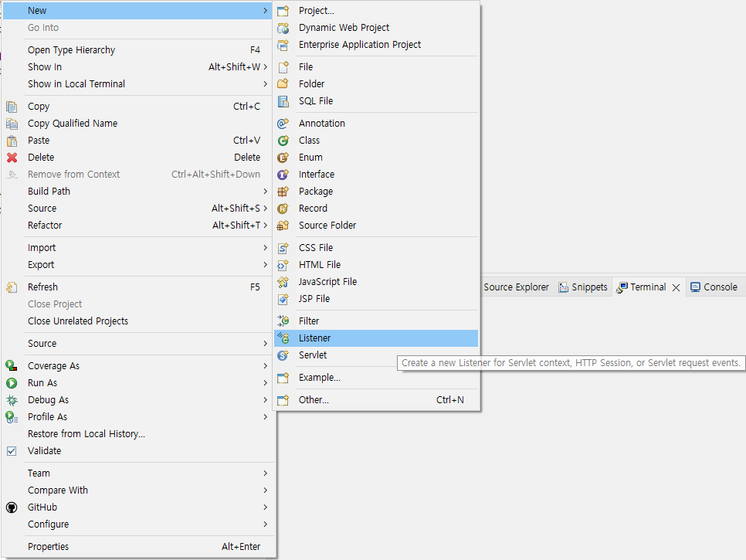The width and height of the screenshot is (746, 560).
Task: Click the Listener icon
Action: coord(283,338)
